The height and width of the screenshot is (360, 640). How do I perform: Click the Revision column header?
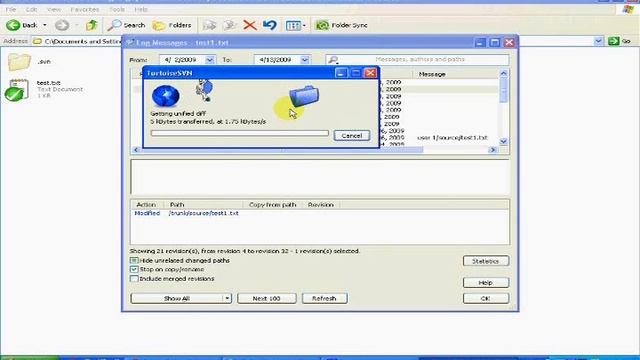point(321,204)
